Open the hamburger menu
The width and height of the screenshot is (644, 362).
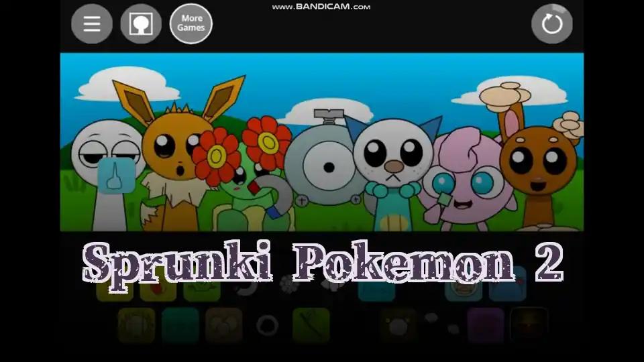pos(92,24)
